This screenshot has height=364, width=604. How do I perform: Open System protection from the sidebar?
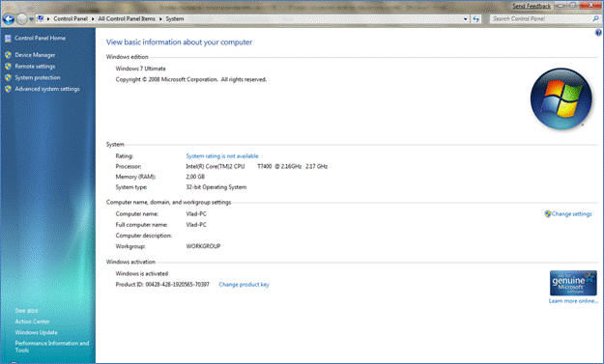[38, 77]
